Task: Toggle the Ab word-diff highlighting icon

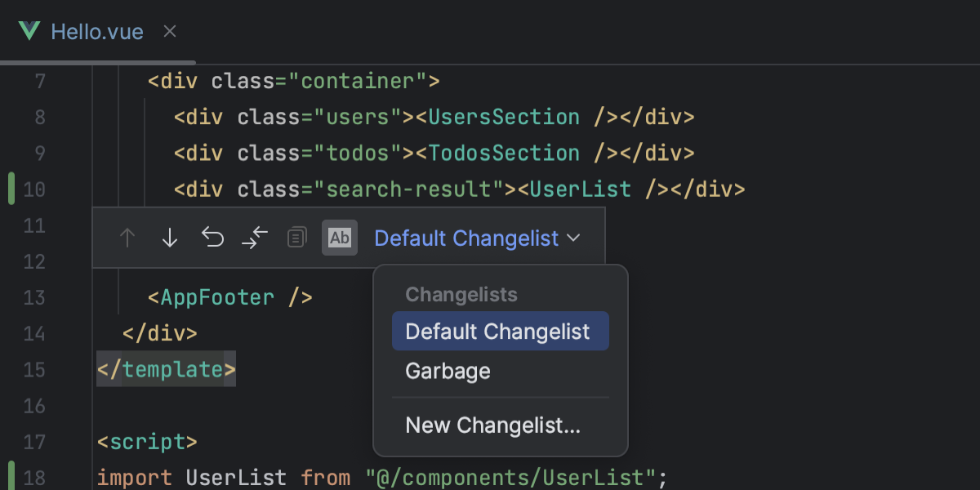Action: click(340, 238)
